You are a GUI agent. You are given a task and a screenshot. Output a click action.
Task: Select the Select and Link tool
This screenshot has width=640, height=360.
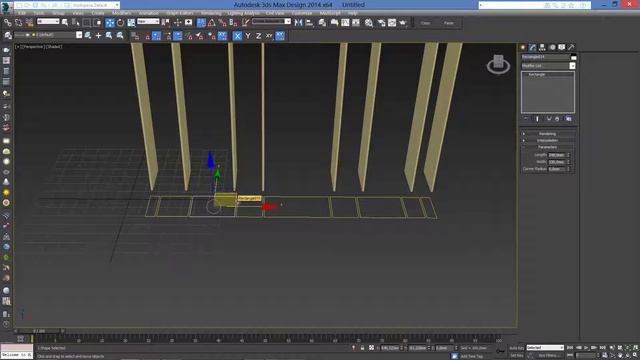pos(8,23)
